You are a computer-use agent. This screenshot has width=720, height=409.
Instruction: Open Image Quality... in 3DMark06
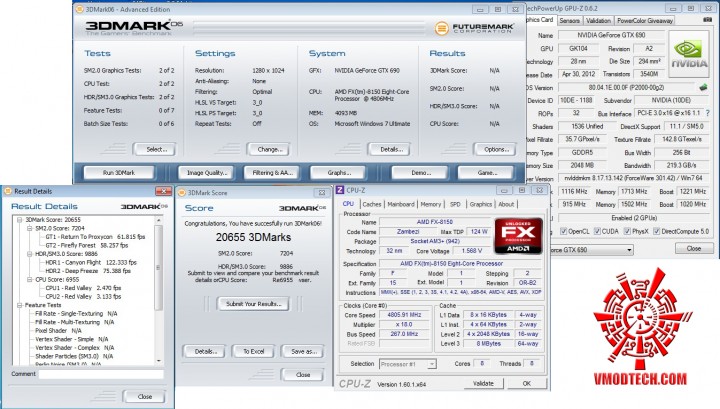tap(207, 173)
